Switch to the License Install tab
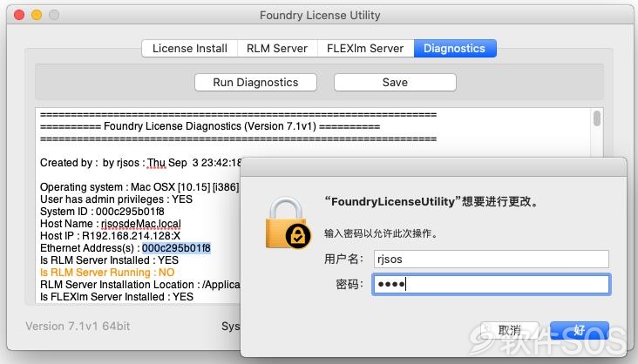This screenshot has height=364, width=638. 190,49
